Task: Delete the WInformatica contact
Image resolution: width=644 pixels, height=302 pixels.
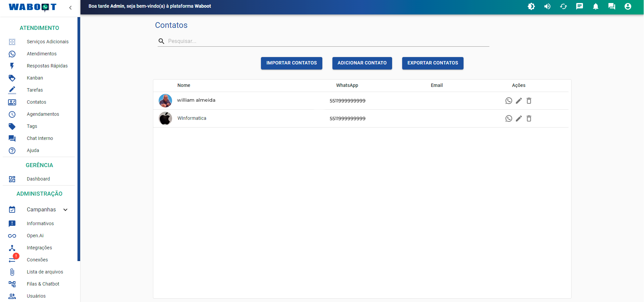Action: tap(529, 118)
